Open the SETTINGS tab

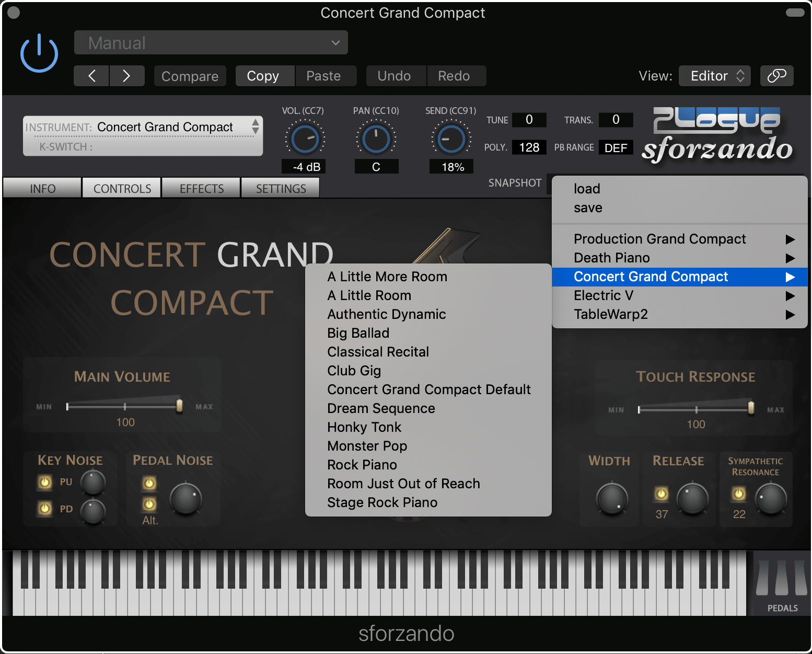click(281, 188)
